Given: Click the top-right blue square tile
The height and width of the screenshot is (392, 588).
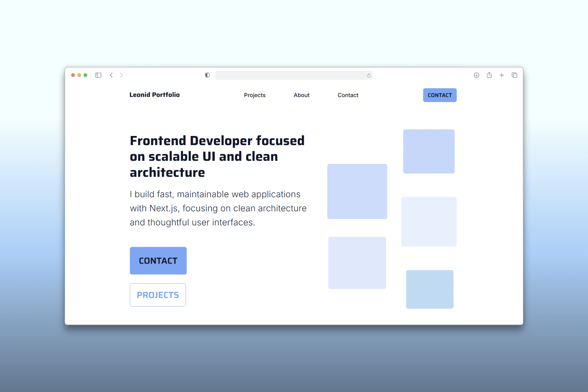Looking at the screenshot, I should [x=429, y=151].
